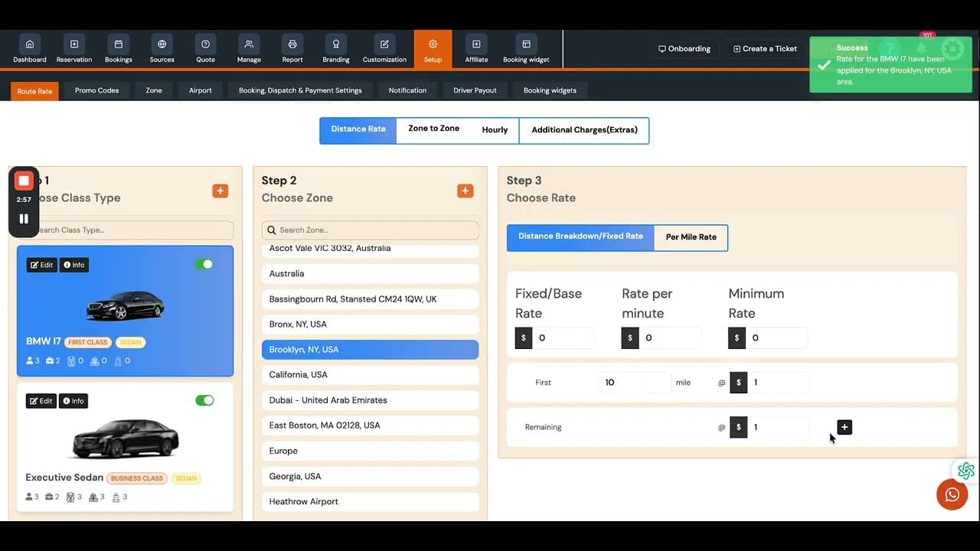Click the Rate per minute input

pos(670,337)
